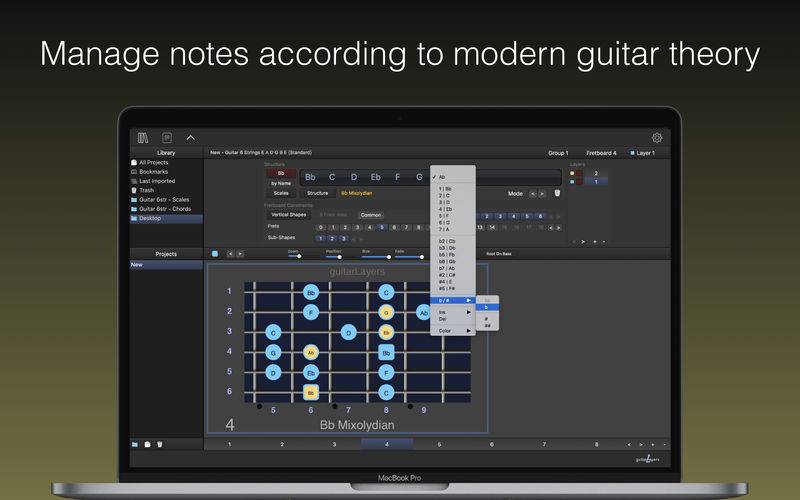This screenshot has height=500, width=800.
Task: Click next arrow beside blue square
Action: click(x=240, y=254)
